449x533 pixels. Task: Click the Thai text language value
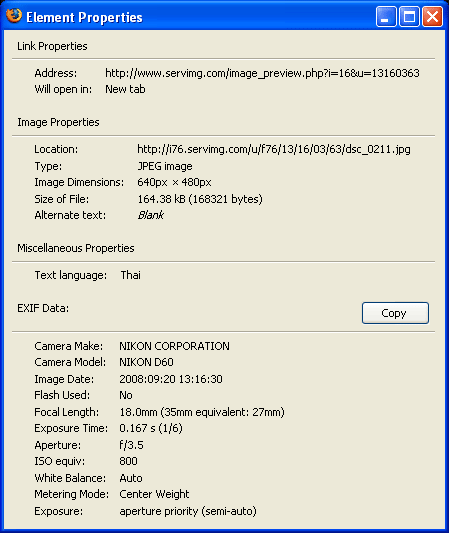131,275
